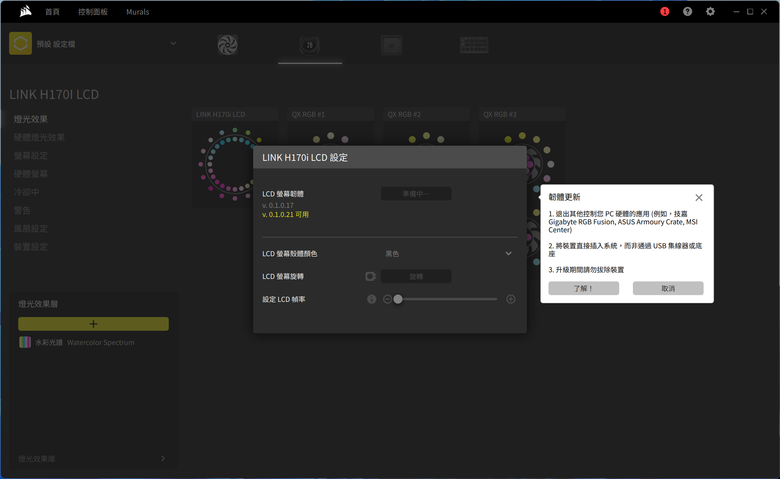Select 警告 in the sidebar
This screenshot has width=780, height=479.
(22, 210)
